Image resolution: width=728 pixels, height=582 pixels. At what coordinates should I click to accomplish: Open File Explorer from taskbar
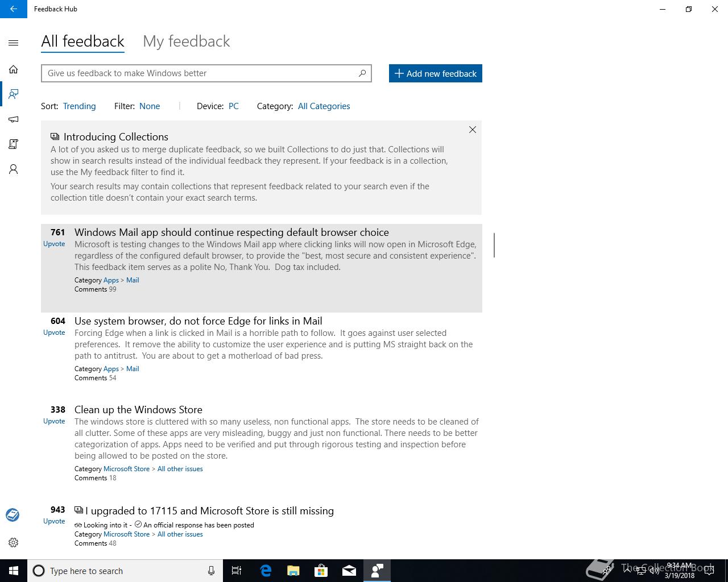point(293,571)
